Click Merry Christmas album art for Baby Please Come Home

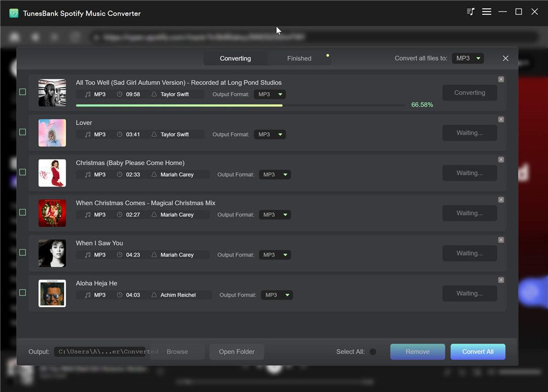point(52,173)
